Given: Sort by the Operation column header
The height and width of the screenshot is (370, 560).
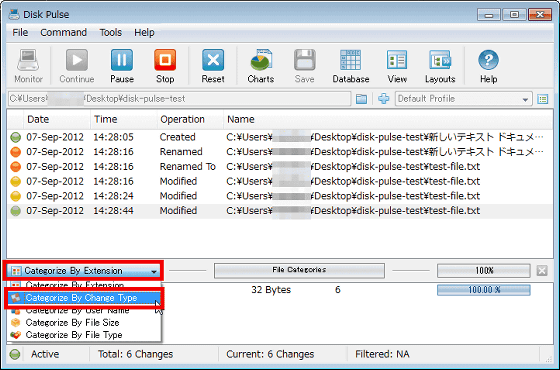Looking at the screenshot, I should click(x=190, y=119).
